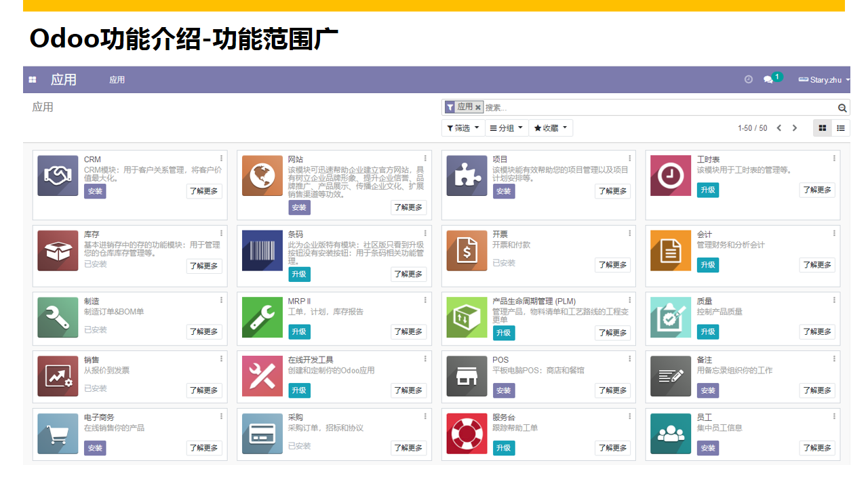Go to next page of apps

click(x=795, y=128)
